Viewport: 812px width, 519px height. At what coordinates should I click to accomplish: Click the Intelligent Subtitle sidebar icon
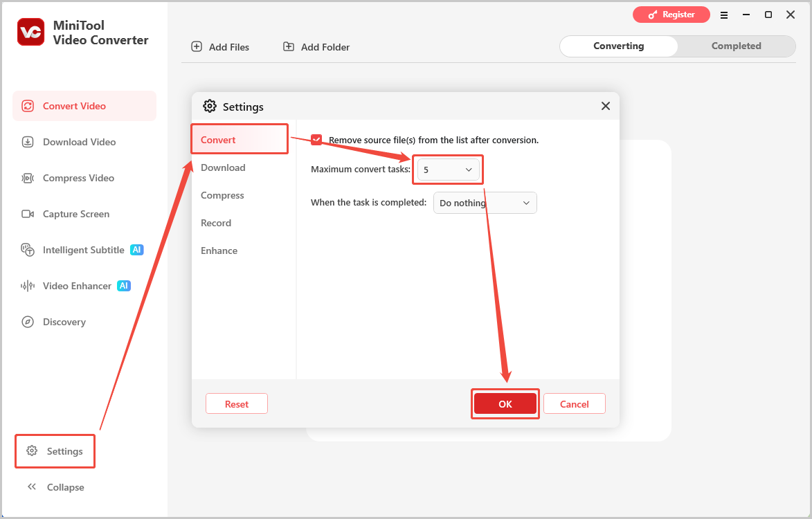click(x=28, y=250)
